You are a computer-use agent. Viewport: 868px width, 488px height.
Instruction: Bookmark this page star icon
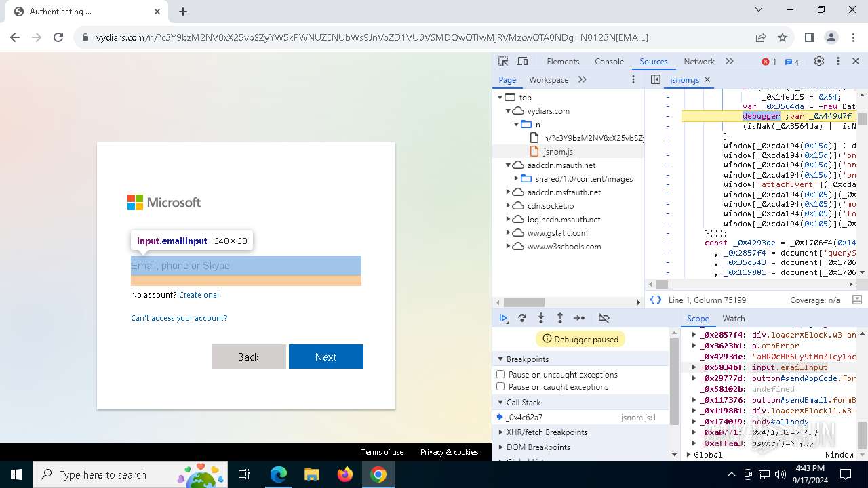(x=783, y=37)
